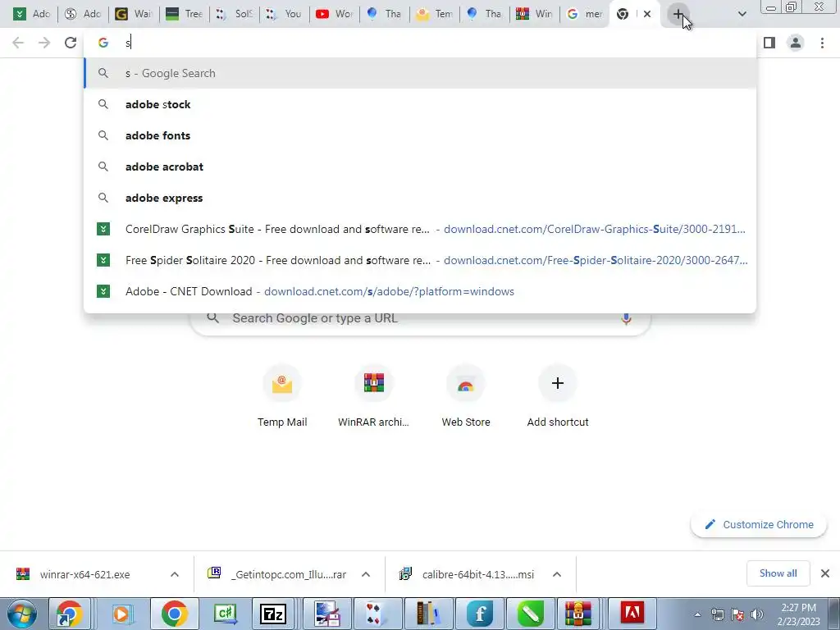Open Chrome shortcut-arrow icon in taskbar

(71, 614)
